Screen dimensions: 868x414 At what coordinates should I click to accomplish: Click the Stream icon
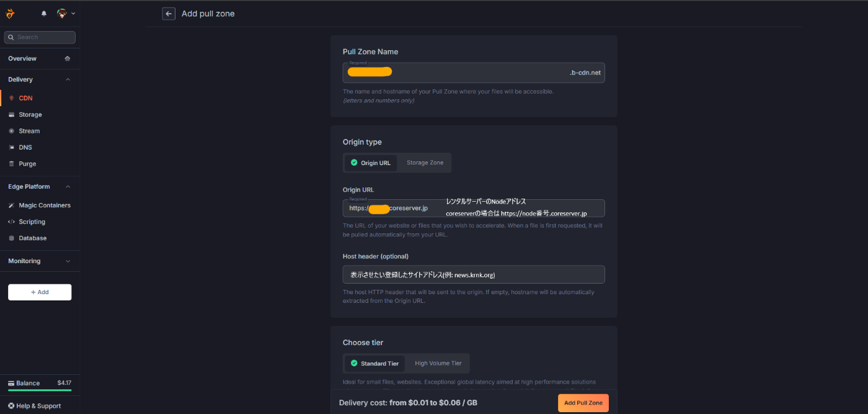(x=11, y=131)
